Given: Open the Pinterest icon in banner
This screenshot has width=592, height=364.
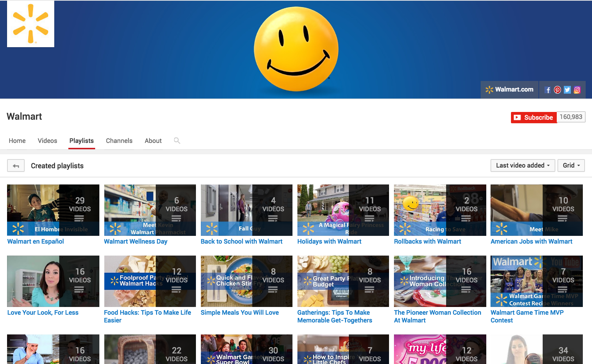Looking at the screenshot, I should point(557,90).
